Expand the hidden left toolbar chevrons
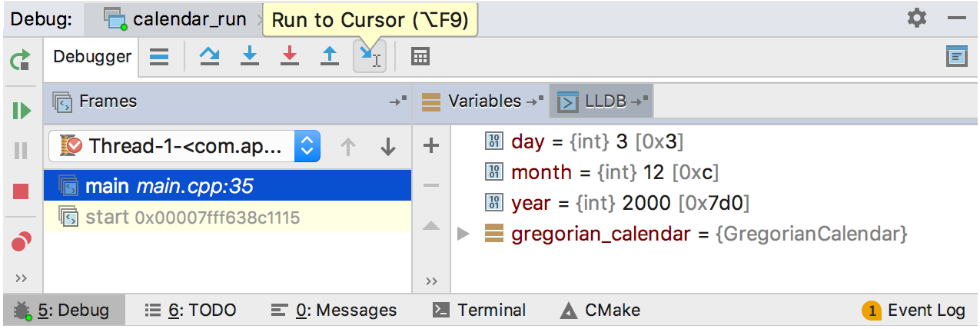This screenshot has height=329, width=980. tap(21, 278)
